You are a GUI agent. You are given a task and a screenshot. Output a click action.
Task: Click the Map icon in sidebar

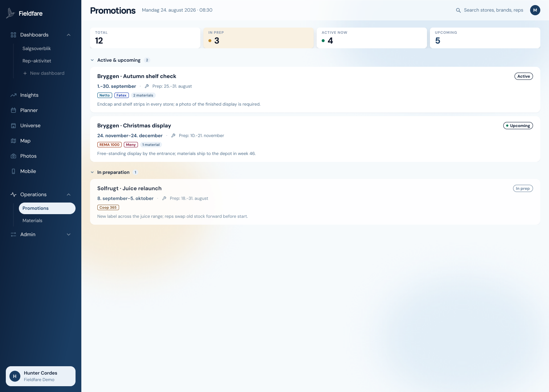(x=13, y=141)
